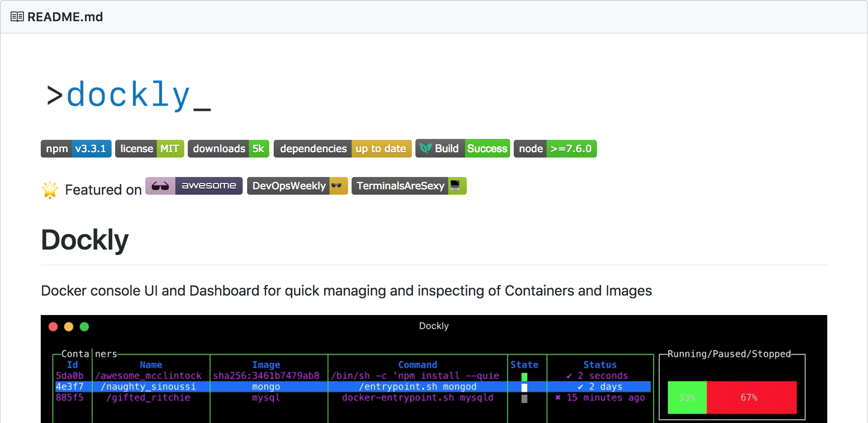
Task: Click the Name column header
Action: [151, 365]
